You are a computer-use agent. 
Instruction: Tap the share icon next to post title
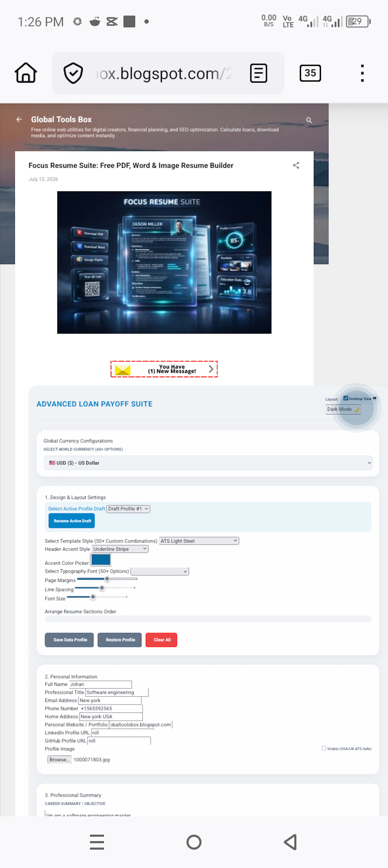coord(296,166)
